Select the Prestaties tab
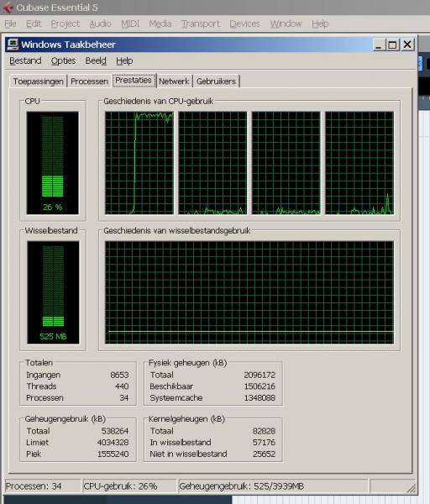The image size is (430, 504). 134,81
